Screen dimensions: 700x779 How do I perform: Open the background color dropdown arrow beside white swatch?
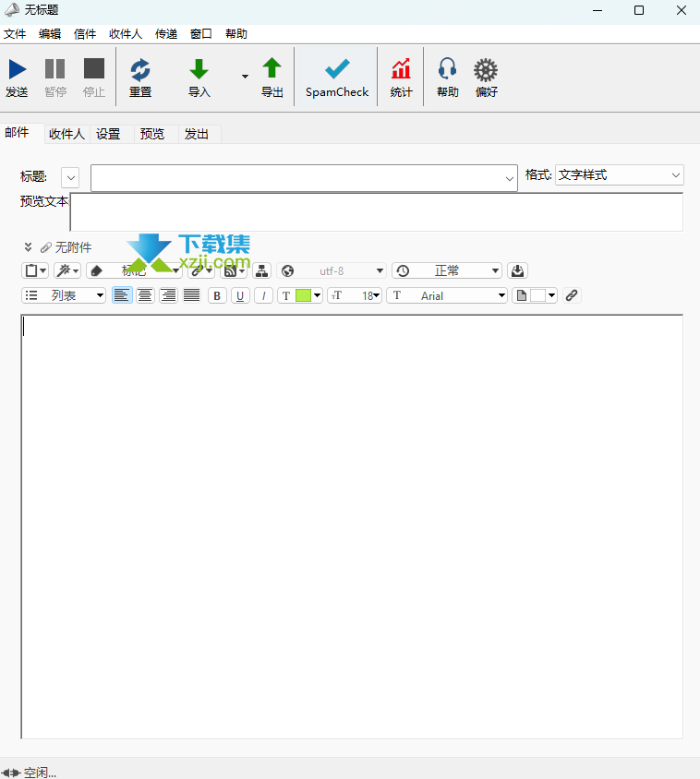[x=552, y=295]
